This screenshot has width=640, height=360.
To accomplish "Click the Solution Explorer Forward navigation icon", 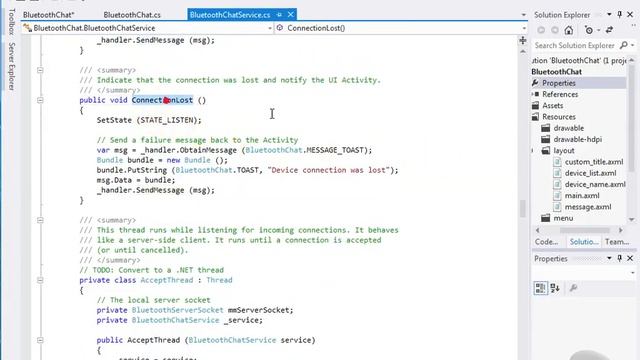I will point(555,30).
